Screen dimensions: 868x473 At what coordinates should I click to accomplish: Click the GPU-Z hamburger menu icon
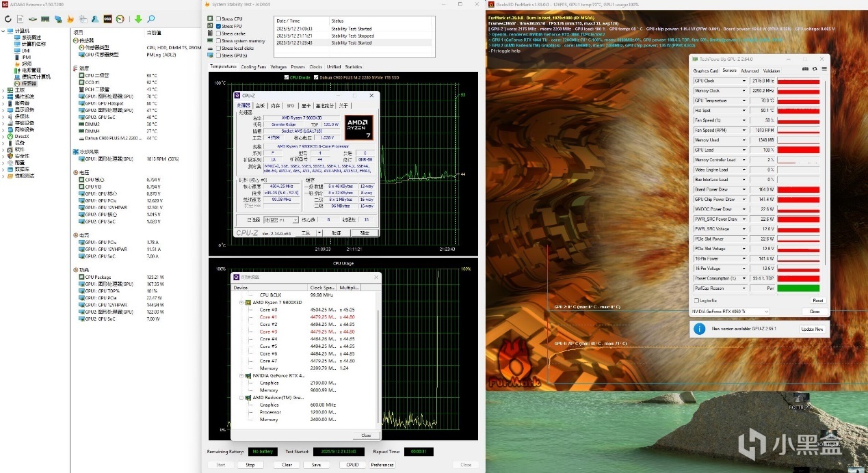[824, 70]
